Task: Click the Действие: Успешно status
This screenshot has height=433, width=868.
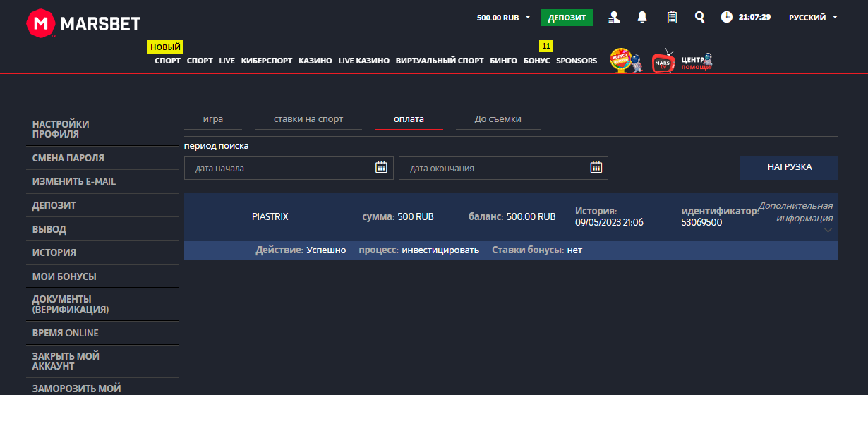Action: 301,250
